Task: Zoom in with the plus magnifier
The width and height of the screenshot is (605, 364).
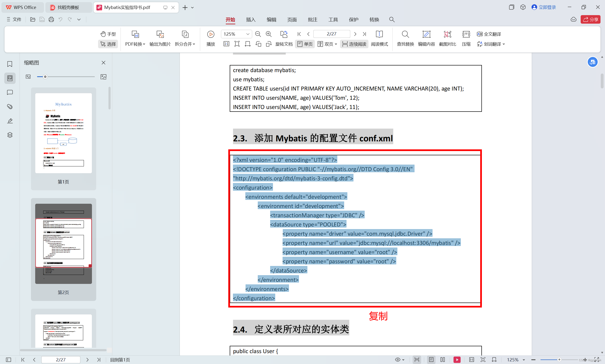Action: click(x=269, y=34)
